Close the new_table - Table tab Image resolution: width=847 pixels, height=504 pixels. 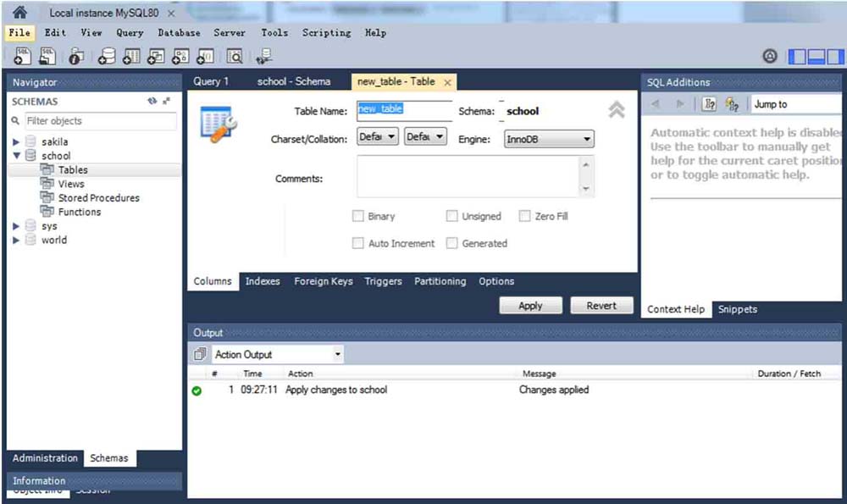pyautogui.click(x=447, y=82)
